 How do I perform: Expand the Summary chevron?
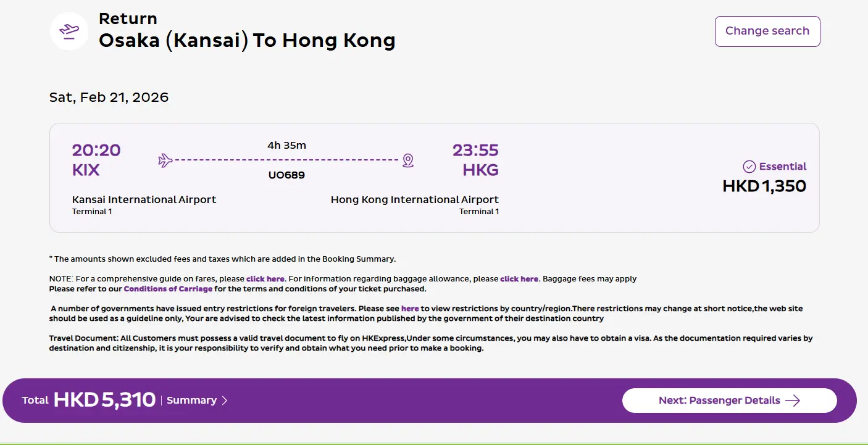(x=225, y=401)
